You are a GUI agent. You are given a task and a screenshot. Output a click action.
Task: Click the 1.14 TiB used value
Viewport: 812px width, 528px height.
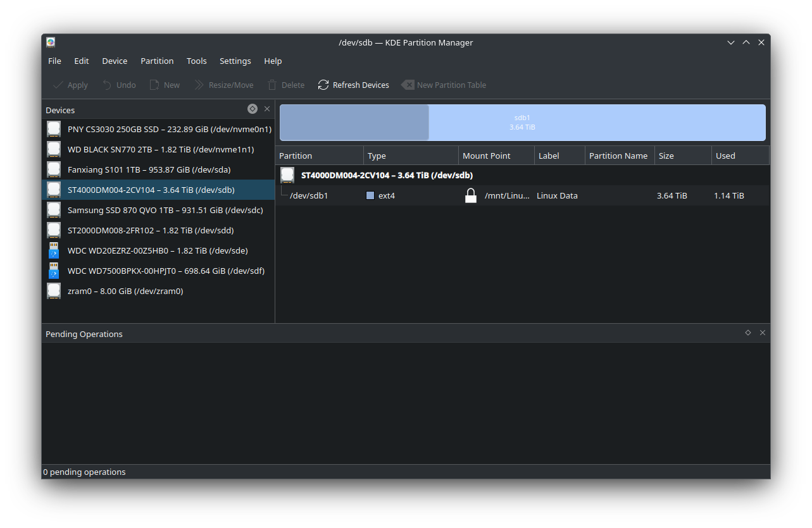[729, 196]
